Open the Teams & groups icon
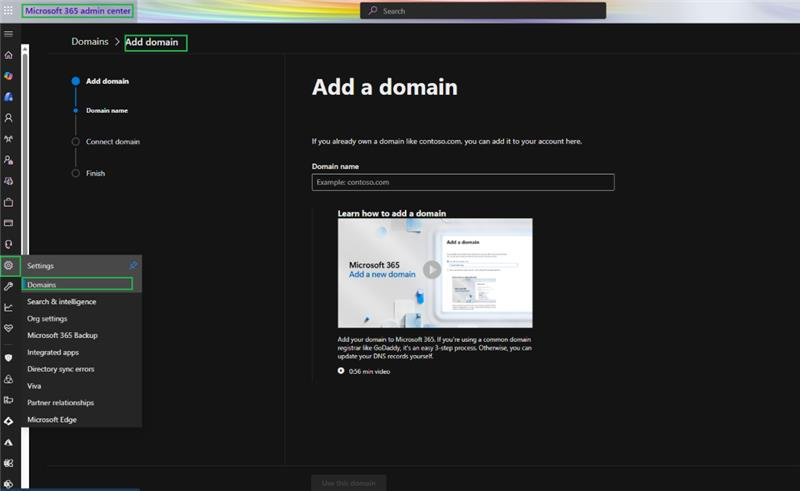This screenshot has width=800, height=491. (x=9, y=139)
